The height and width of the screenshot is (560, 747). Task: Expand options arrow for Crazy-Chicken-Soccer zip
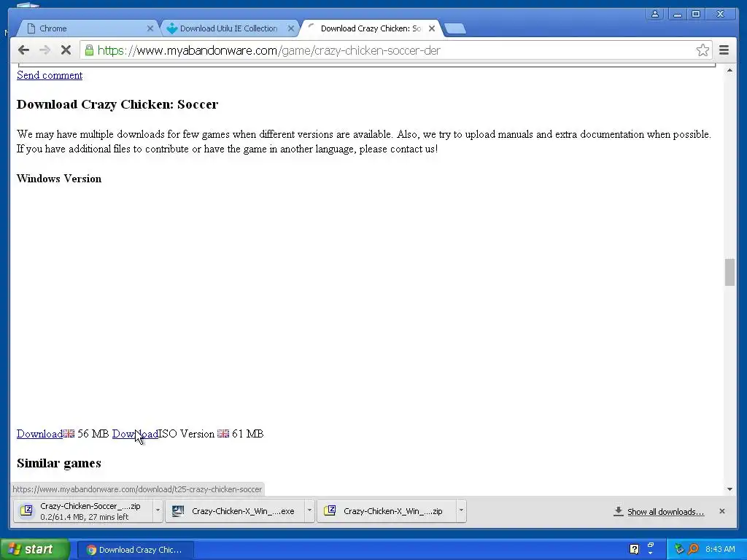158,511
